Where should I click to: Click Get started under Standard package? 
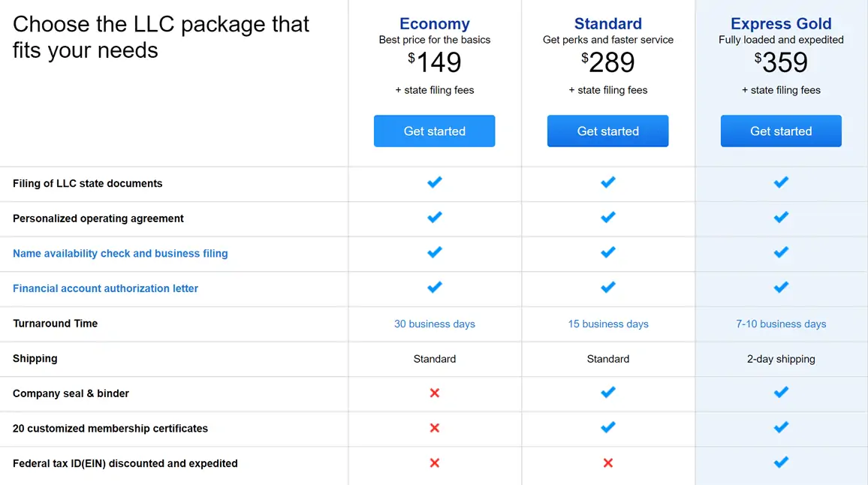pos(607,131)
